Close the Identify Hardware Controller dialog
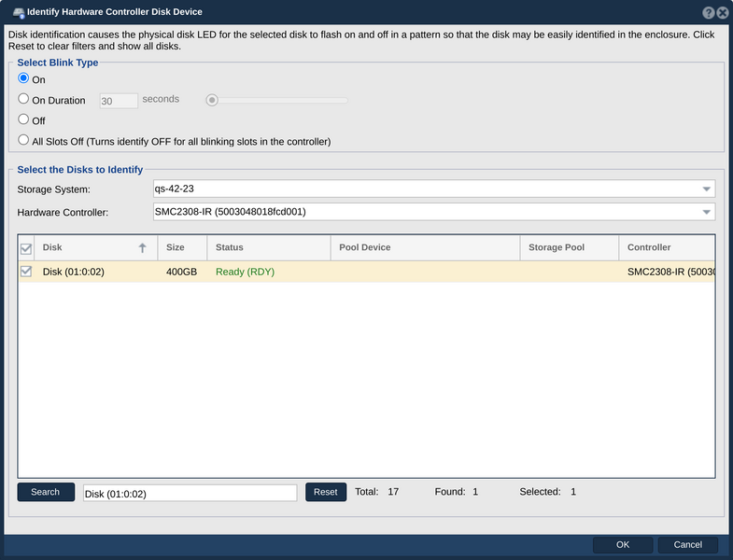The image size is (733, 560). (722, 13)
